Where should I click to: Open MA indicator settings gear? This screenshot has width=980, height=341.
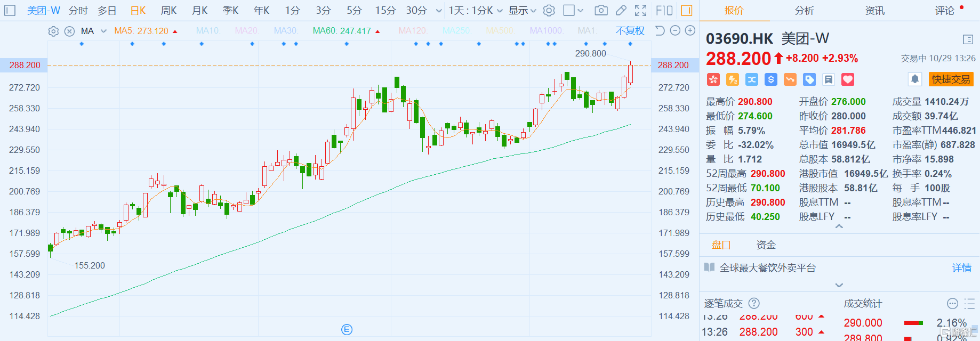[x=53, y=31]
